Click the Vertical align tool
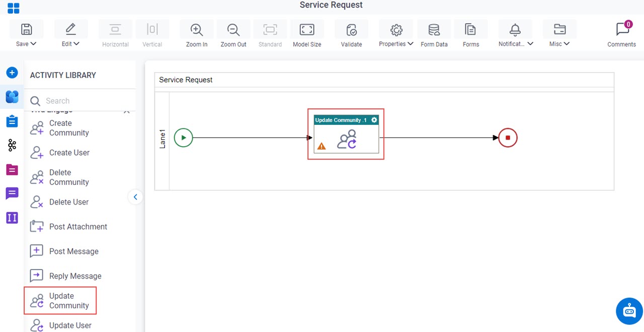Viewport: 644px width, 332px height. point(152,29)
